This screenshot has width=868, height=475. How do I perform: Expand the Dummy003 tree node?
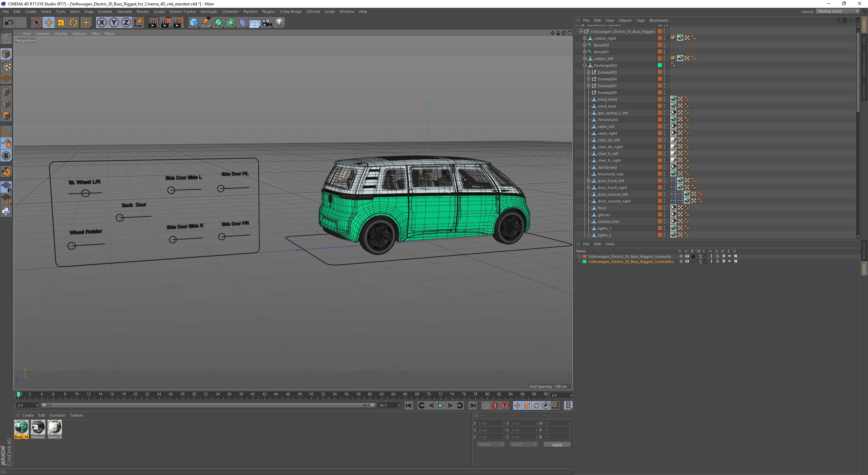tap(589, 72)
